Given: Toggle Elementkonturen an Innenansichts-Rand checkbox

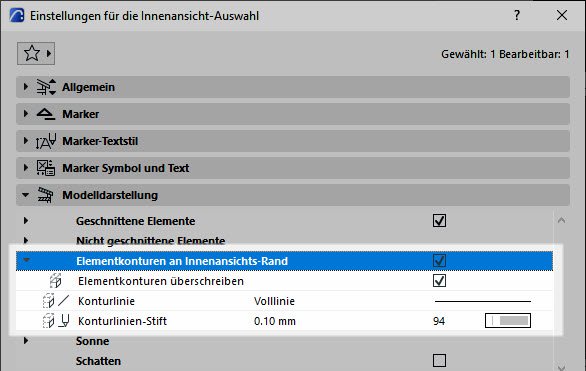Looking at the screenshot, I should (x=439, y=260).
